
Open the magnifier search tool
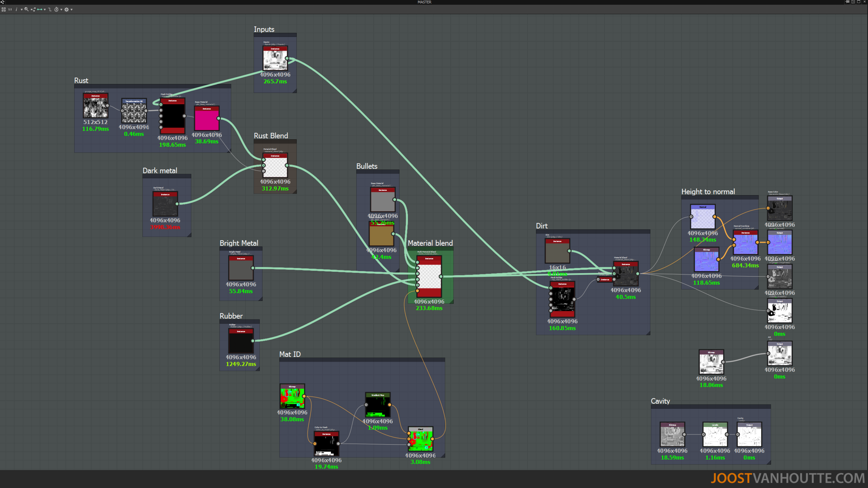pyautogui.click(x=26, y=9)
